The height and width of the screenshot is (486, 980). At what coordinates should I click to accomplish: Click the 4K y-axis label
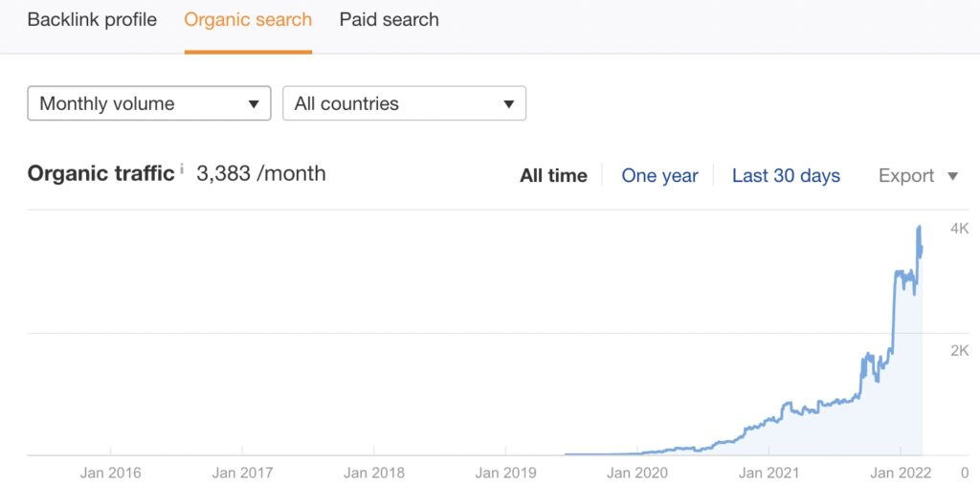(x=959, y=229)
